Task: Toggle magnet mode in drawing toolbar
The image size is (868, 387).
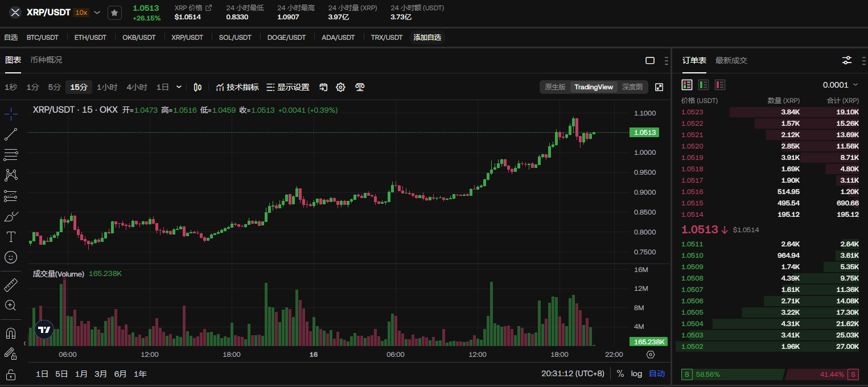Action: point(11,333)
